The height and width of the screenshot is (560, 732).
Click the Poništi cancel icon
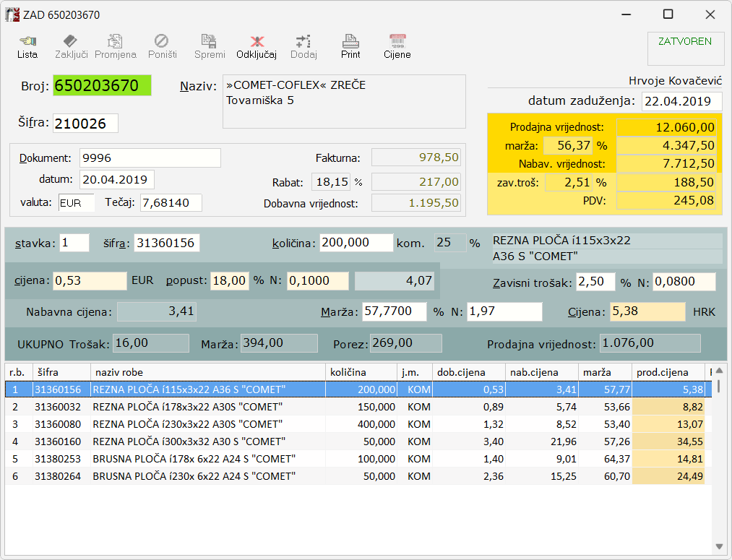pyautogui.click(x=162, y=46)
